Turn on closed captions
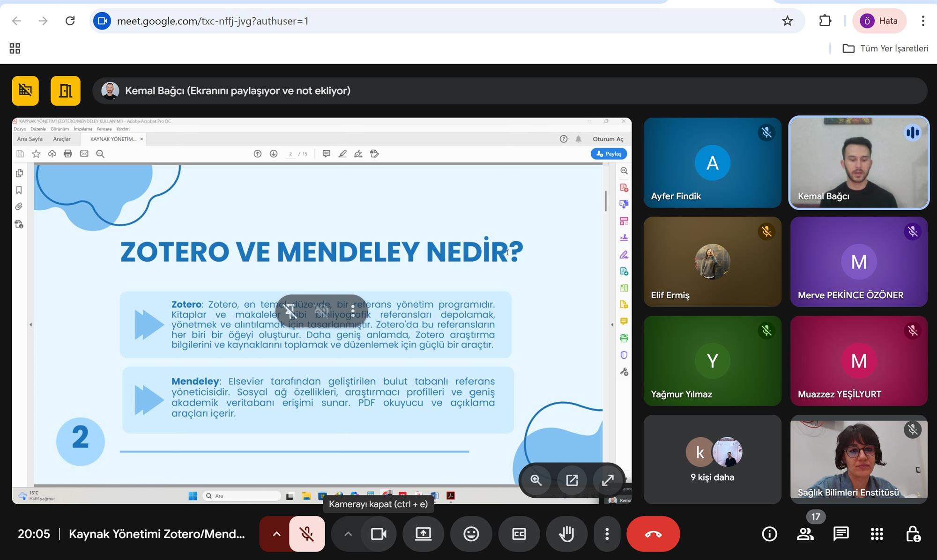 [x=519, y=534]
